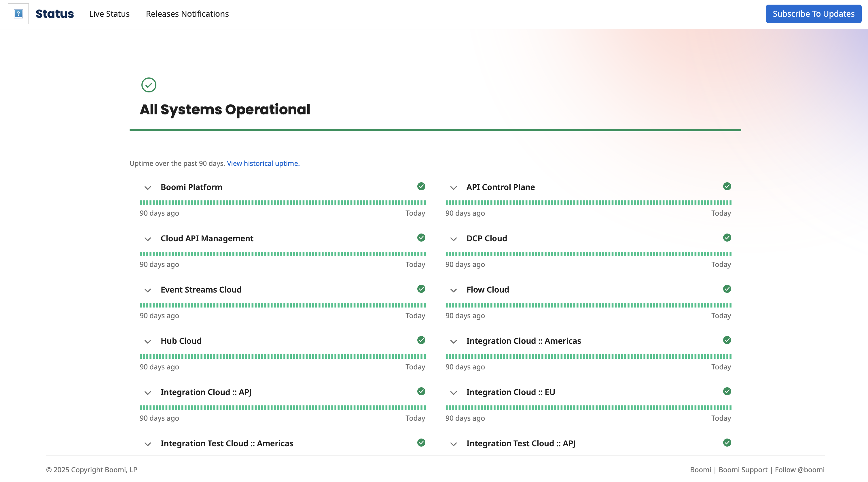Expand the Event Streams Cloud section
The image size is (868, 482).
[147, 290]
